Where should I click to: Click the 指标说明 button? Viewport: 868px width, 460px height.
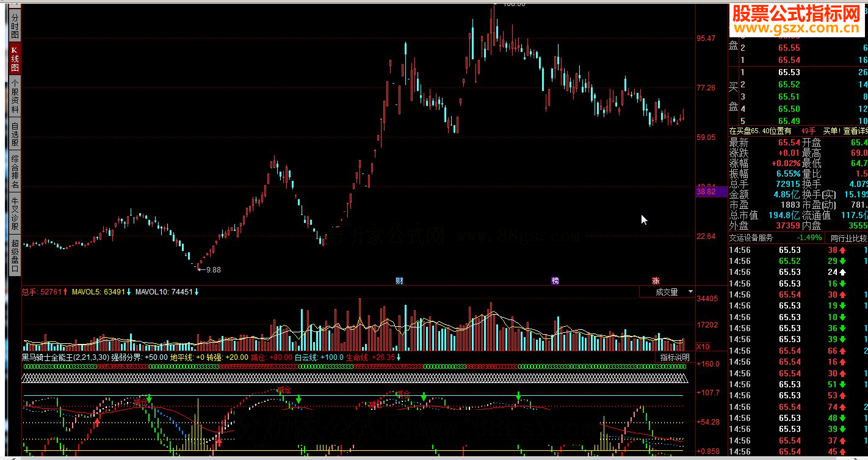(x=675, y=357)
